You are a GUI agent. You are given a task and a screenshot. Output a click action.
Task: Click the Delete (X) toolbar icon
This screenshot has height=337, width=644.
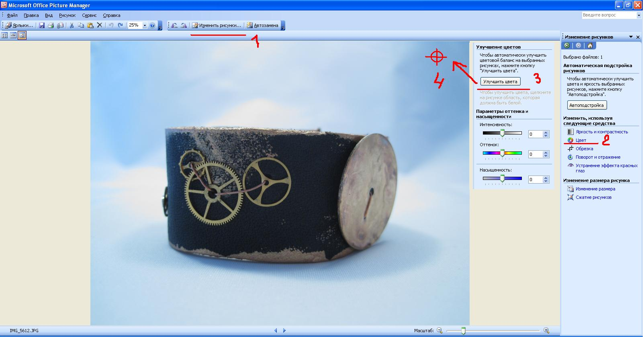pos(100,25)
